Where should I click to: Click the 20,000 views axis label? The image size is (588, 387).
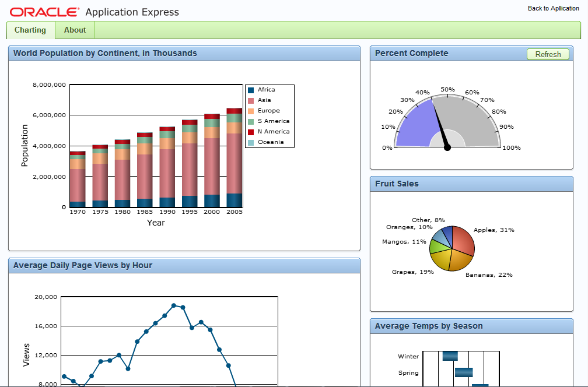[45, 297]
